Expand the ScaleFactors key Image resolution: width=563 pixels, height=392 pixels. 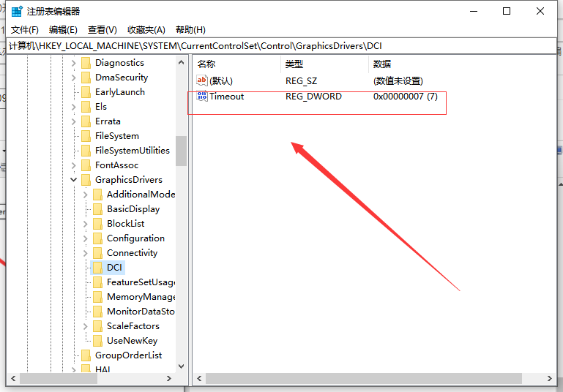click(86, 326)
